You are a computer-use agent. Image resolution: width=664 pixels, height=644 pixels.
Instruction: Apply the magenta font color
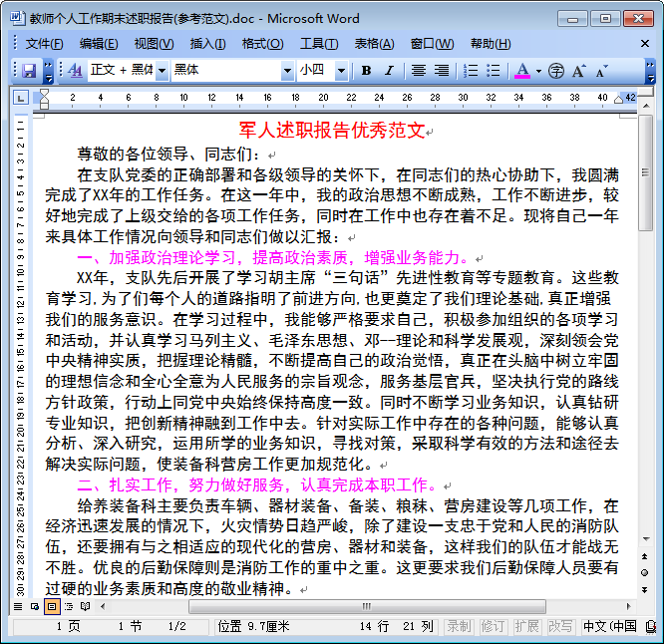(x=522, y=71)
